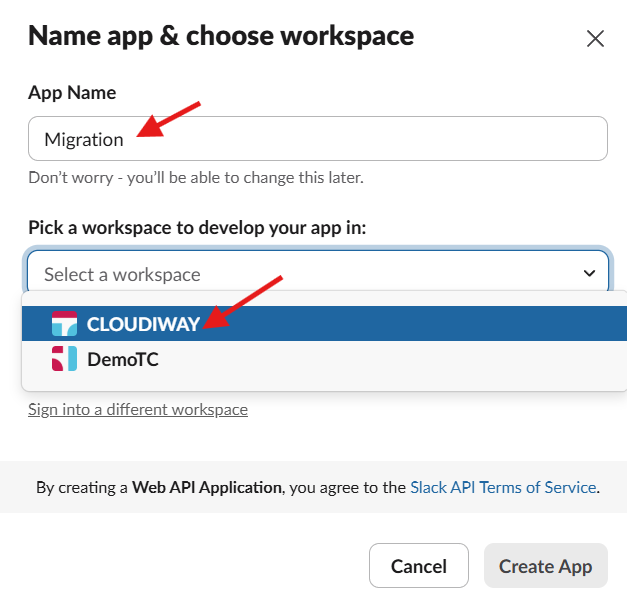Select the CLOUDIWAY workspace option

324,324
